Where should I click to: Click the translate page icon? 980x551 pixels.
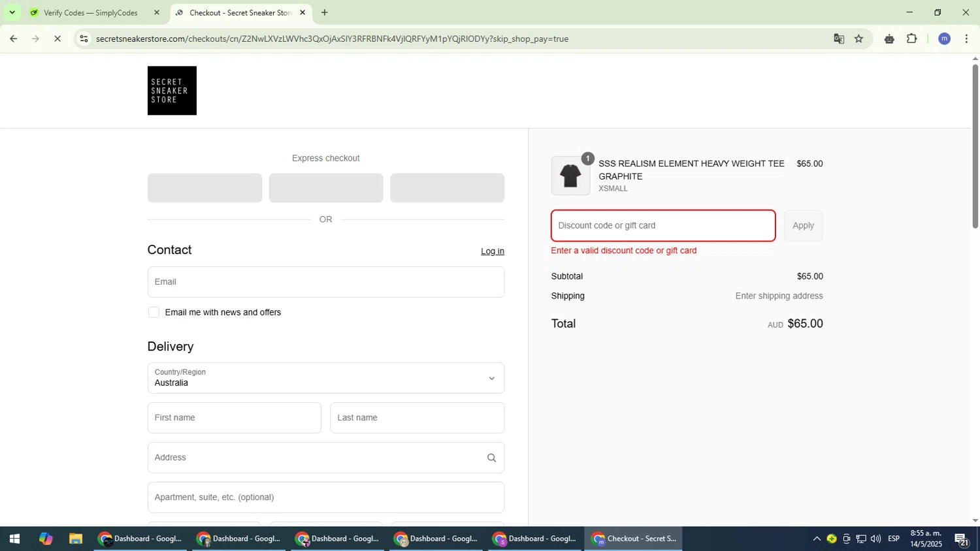[x=839, y=39]
